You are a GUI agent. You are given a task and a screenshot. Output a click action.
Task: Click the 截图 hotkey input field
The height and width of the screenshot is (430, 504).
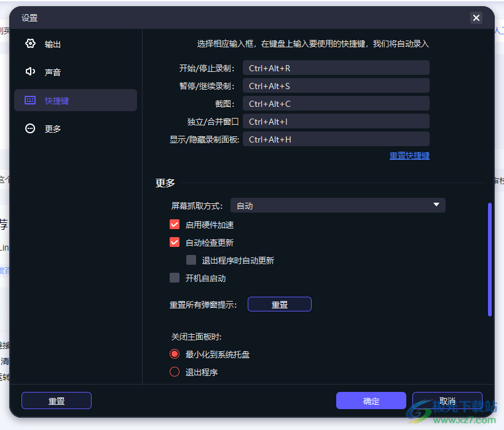[336, 103]
